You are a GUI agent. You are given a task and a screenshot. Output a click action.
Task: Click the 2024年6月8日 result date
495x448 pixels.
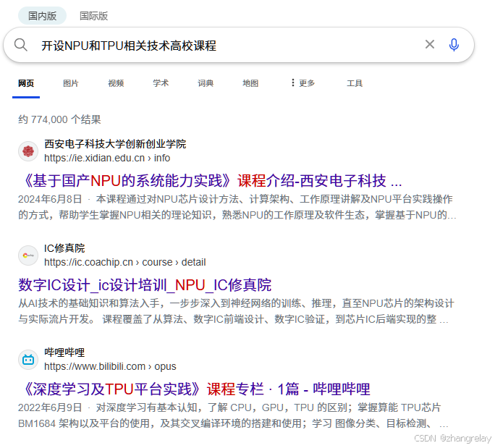pos(50,199)
